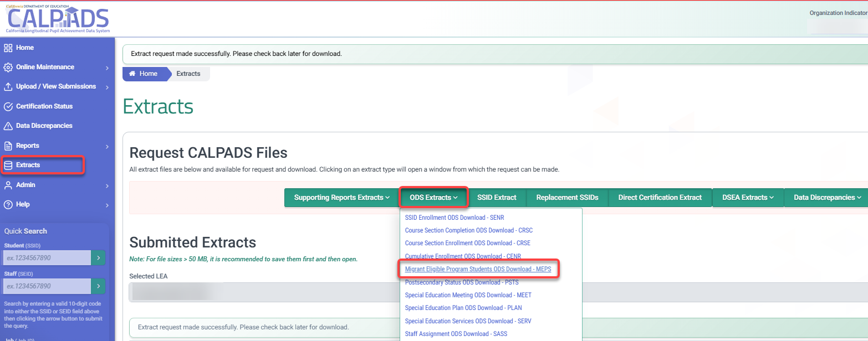868x341 pixels.
Task: Click the breadcrumb Home house icon
Action: pos(132,74)
